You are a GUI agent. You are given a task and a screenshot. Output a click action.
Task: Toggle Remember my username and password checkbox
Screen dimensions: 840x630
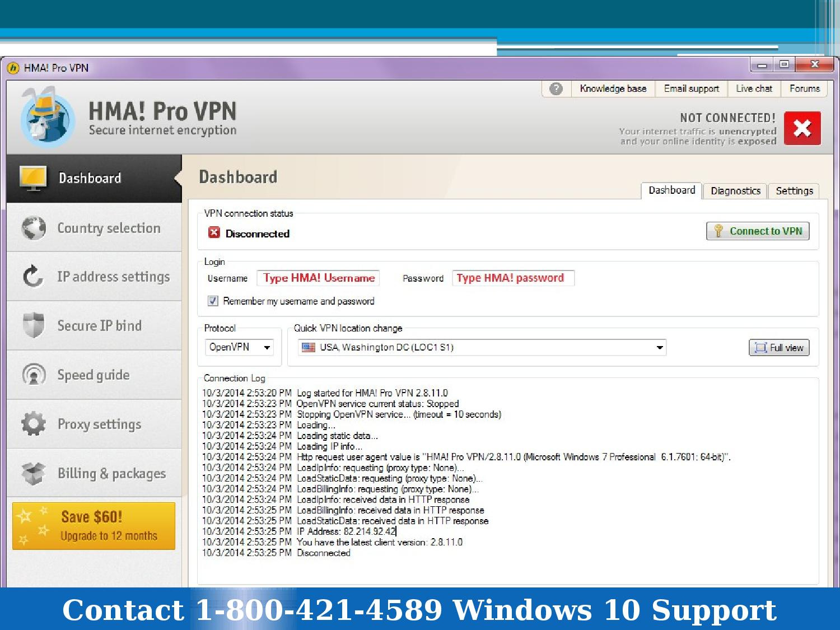tap(213, 301)
